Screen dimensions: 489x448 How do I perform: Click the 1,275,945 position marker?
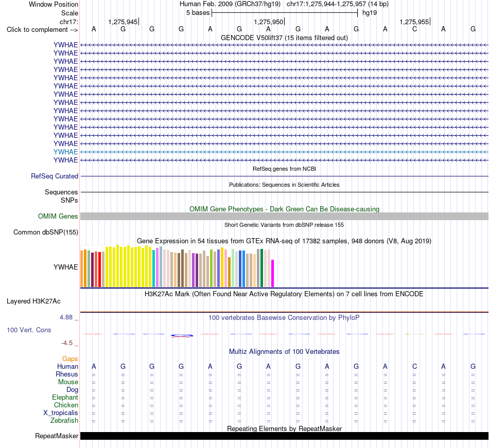tap(124, 22)
